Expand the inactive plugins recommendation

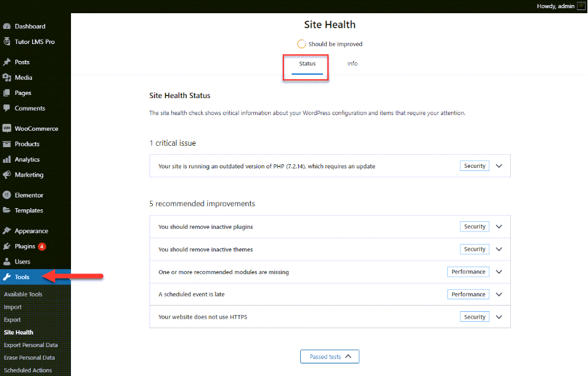[499, 226]
